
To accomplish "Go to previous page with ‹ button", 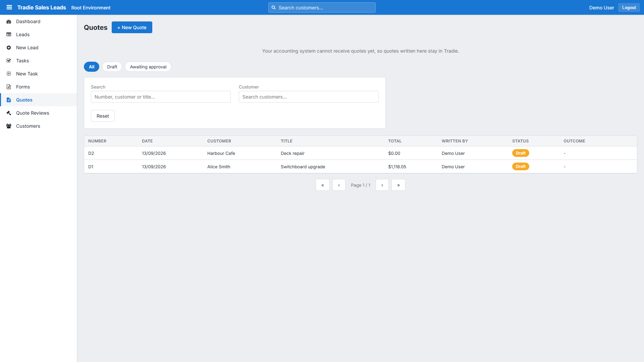I will 339,185.
